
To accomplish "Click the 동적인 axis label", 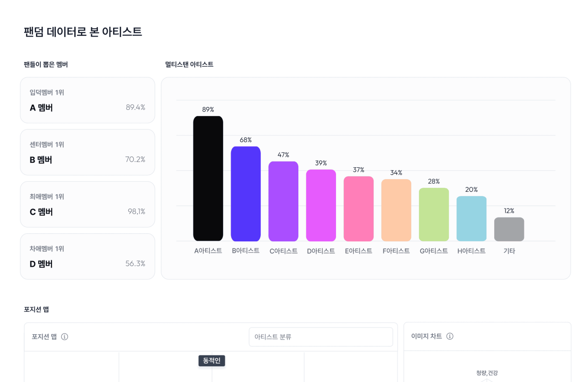I will click(212, 361).
